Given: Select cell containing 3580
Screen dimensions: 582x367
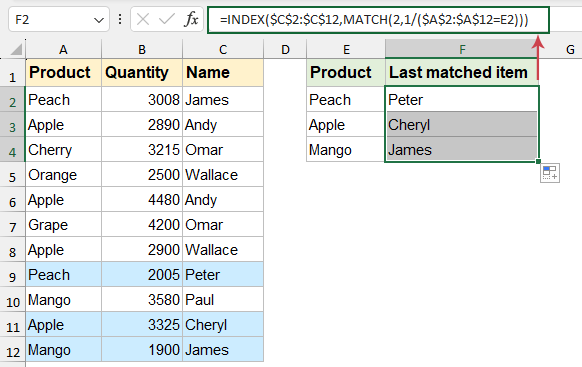Looking at the screenshot, I should 142,300.
